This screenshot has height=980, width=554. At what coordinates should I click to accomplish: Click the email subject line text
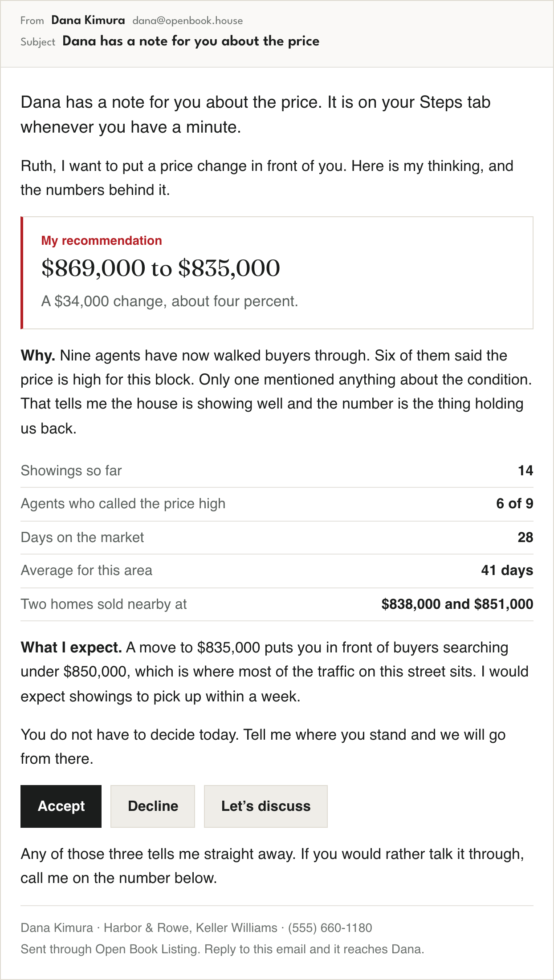point(191,41)
